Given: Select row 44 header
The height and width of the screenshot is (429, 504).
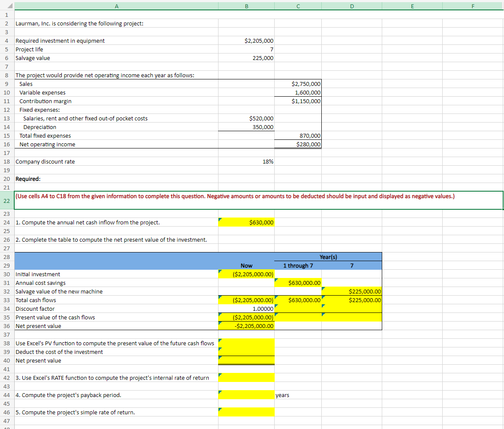Looking at the screenshot, I should pos(7,395).
